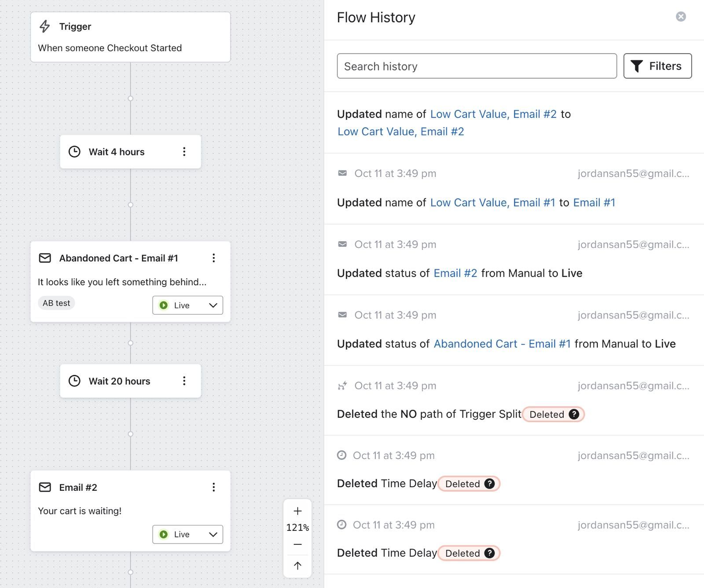Click the Filters button in Flow History
Viewport: 704px width, 588px height.
click(x=657, y=66)
